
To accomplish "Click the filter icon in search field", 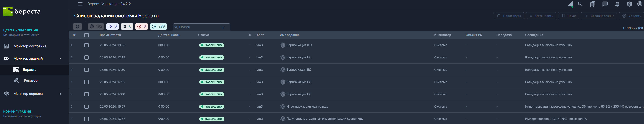I will pos(223,27).
